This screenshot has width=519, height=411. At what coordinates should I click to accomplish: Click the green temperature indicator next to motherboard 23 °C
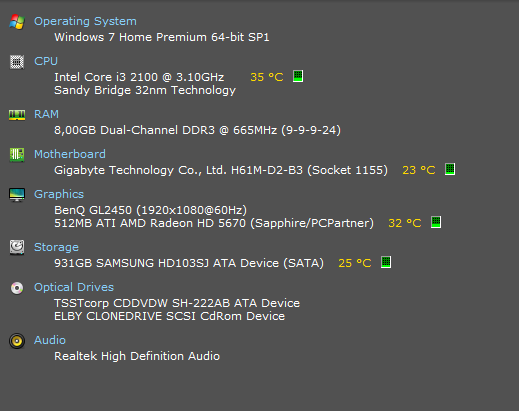tap(450, 169)
